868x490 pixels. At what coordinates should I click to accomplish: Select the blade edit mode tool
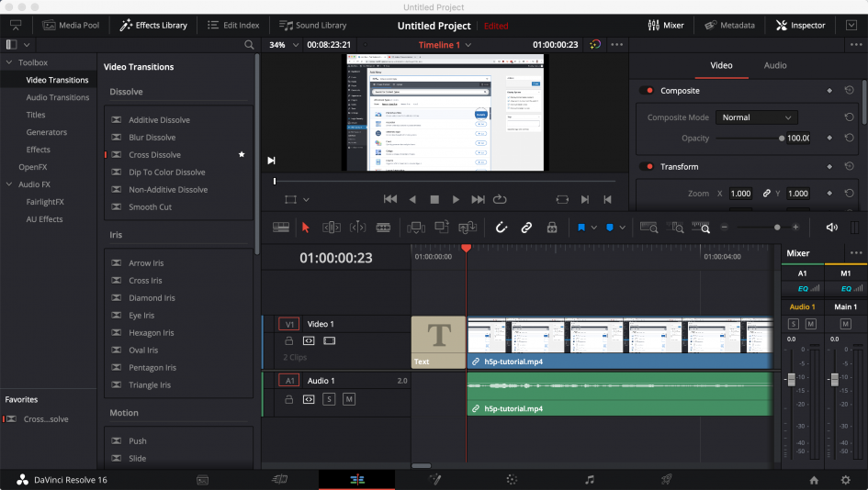point(383,228)
